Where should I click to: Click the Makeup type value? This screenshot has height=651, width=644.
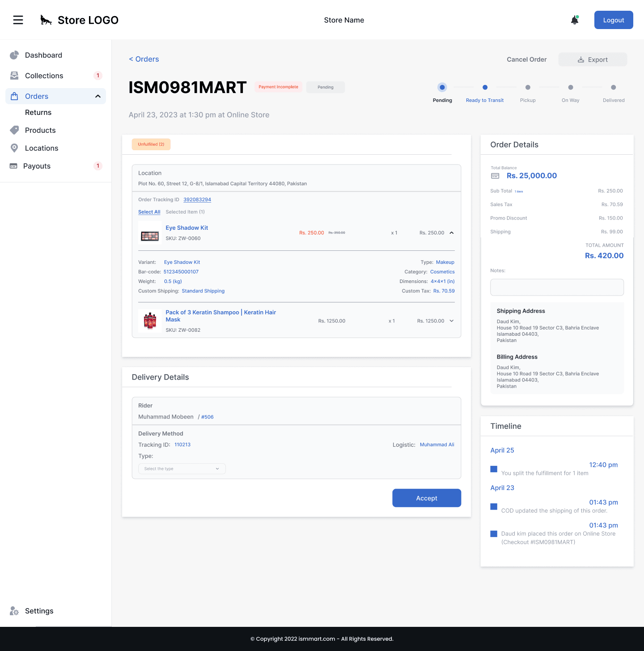click(445, 262)
